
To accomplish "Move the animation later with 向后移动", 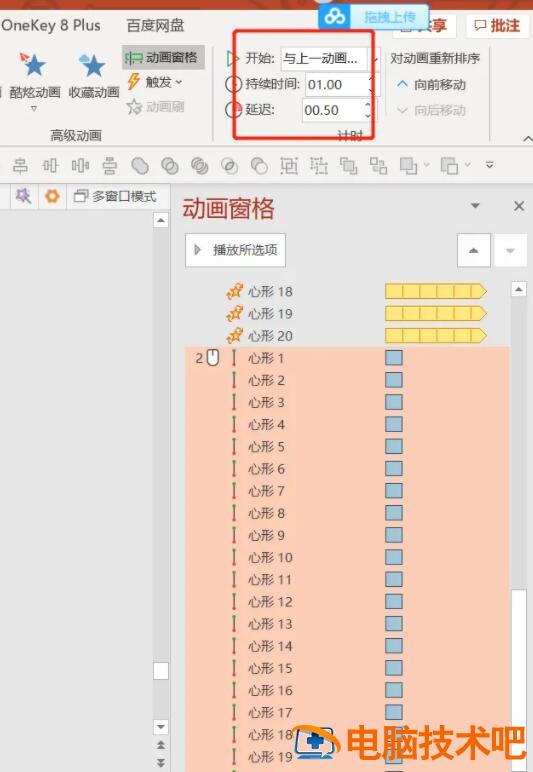I will tap(432, 110).
